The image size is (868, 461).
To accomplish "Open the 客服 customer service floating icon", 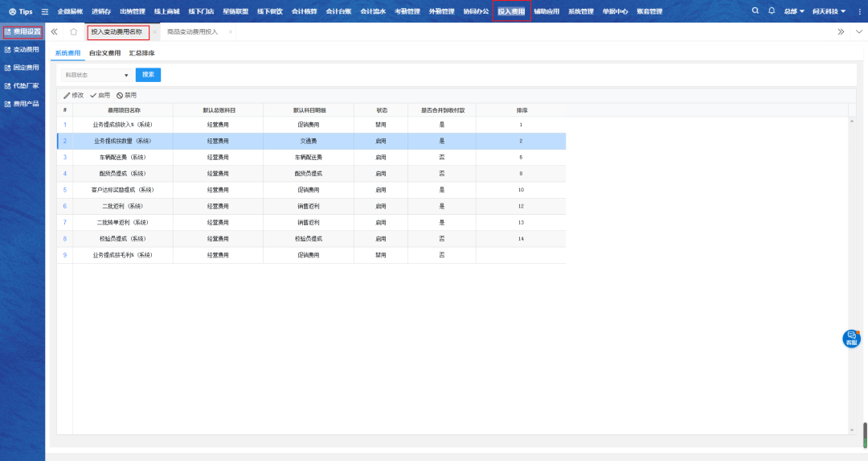I will point(851,338).
